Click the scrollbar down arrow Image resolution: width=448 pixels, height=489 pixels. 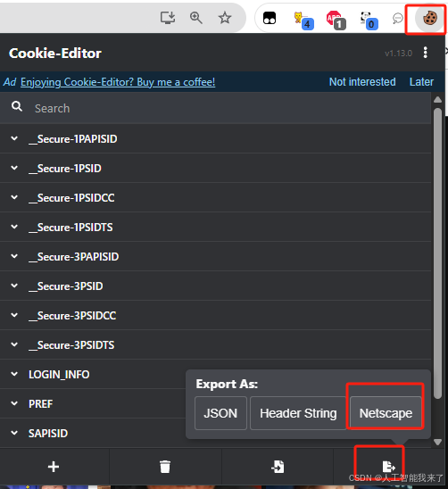437,442
